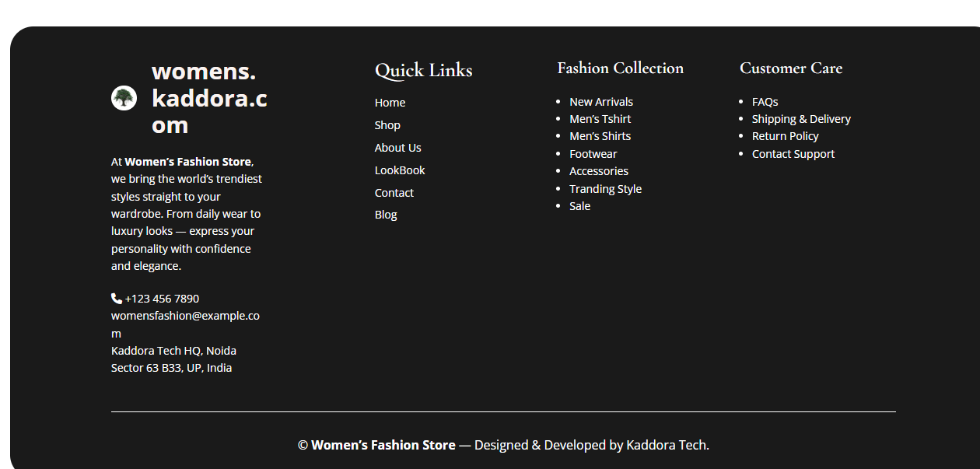This screenshot has width=980, height=469.
Task: Click Contact Support in Customer Care
Action: pyautogui.click(x=793, y=154)
